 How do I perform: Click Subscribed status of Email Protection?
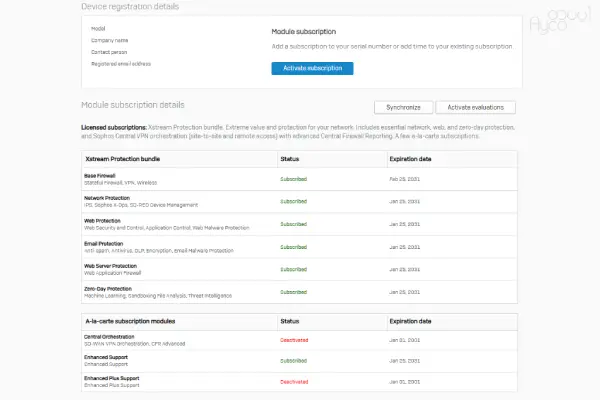click(293, 247)
